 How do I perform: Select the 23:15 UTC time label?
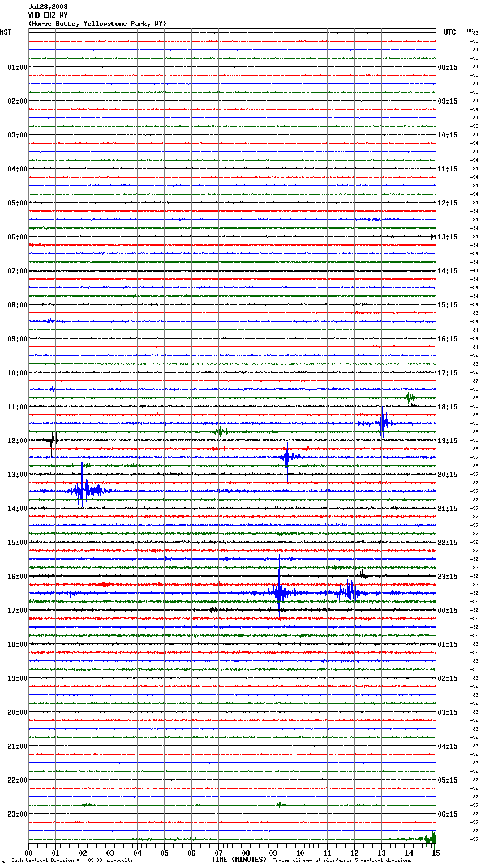click(448, 577)
